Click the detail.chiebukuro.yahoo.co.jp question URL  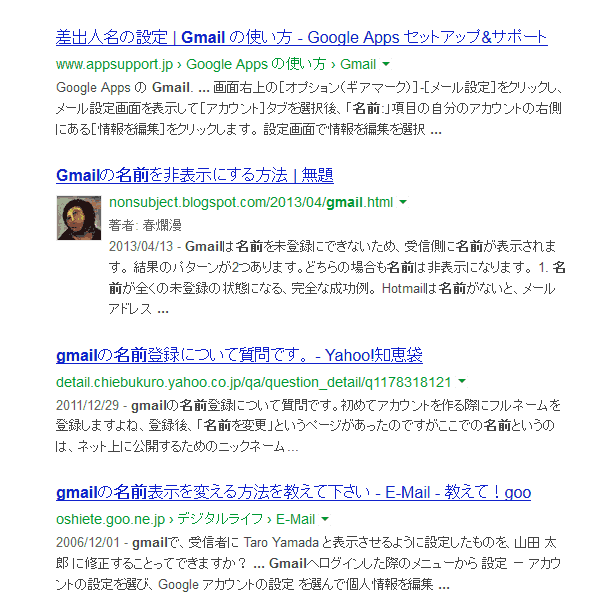pyautogui.click(x=254, y=382)
